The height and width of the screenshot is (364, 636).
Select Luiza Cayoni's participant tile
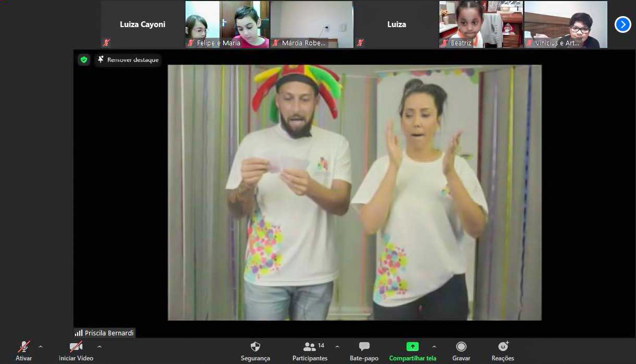(x=142, y=24)
